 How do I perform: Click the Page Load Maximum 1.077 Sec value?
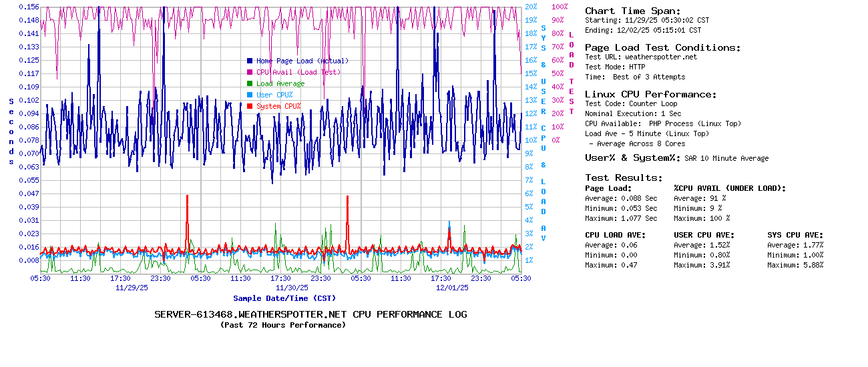[x=639, y=218]
